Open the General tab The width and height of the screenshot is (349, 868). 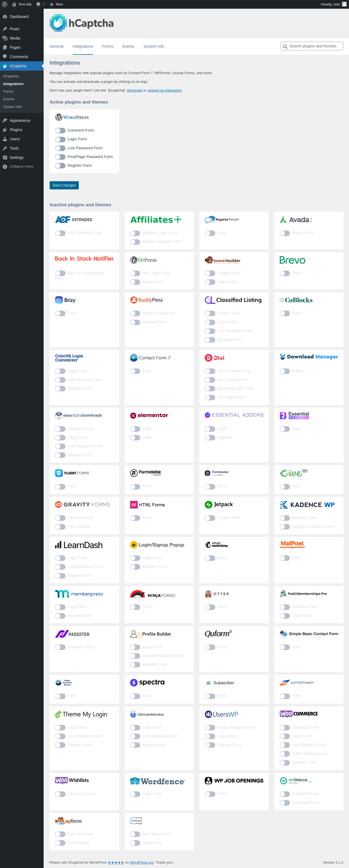[x=56, y=47]
